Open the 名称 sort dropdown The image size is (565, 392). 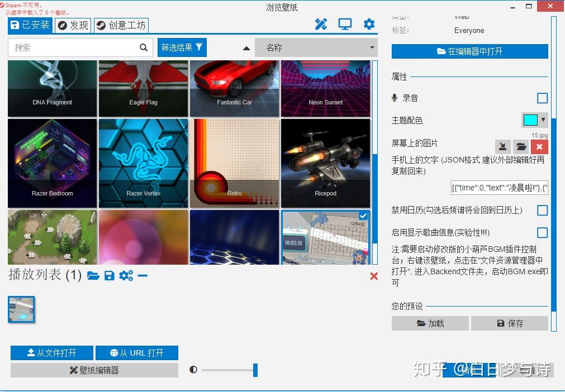pos(316,47)
